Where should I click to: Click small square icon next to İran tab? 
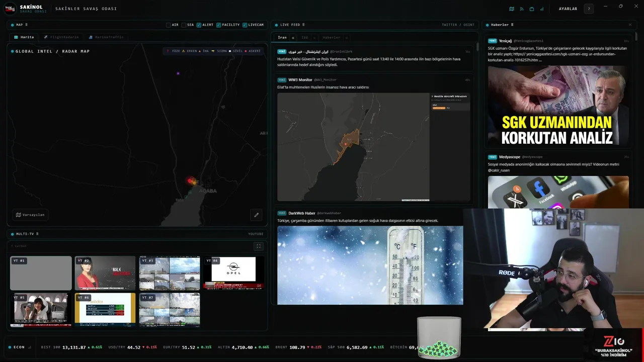(293, 38)
